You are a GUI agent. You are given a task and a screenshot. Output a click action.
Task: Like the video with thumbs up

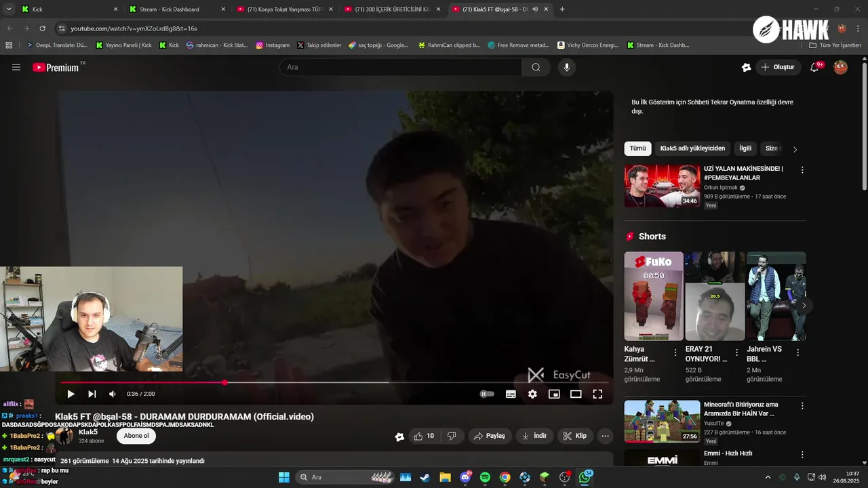tap(424, 436)
